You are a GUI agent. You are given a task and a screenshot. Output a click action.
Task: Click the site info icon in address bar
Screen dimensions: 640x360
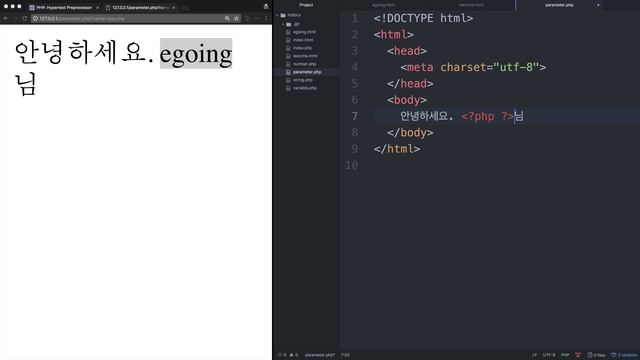click(36, 18)
